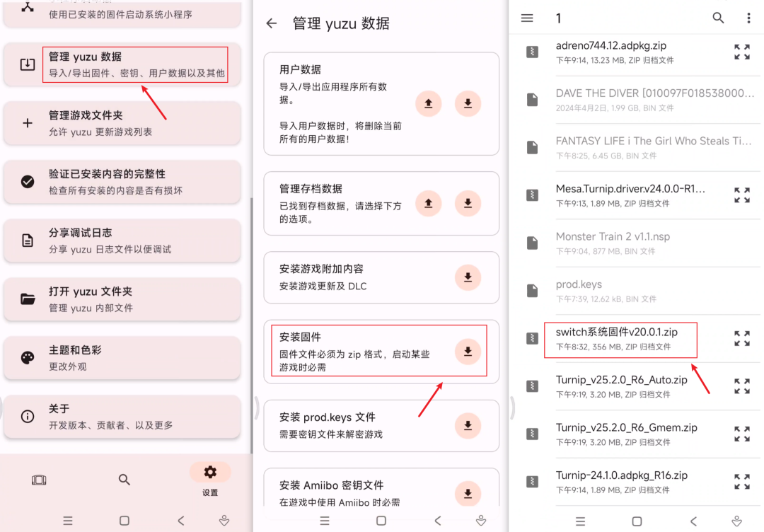Expand preview for adreno744.12.adpkg.zip
764x532 pixels.
741,52
